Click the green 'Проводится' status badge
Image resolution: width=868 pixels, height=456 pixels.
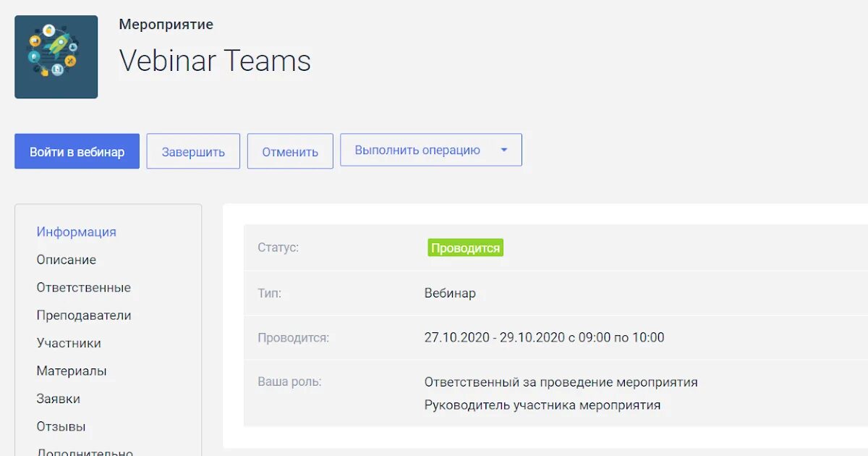pyautogui.click(x=465, y=248)
